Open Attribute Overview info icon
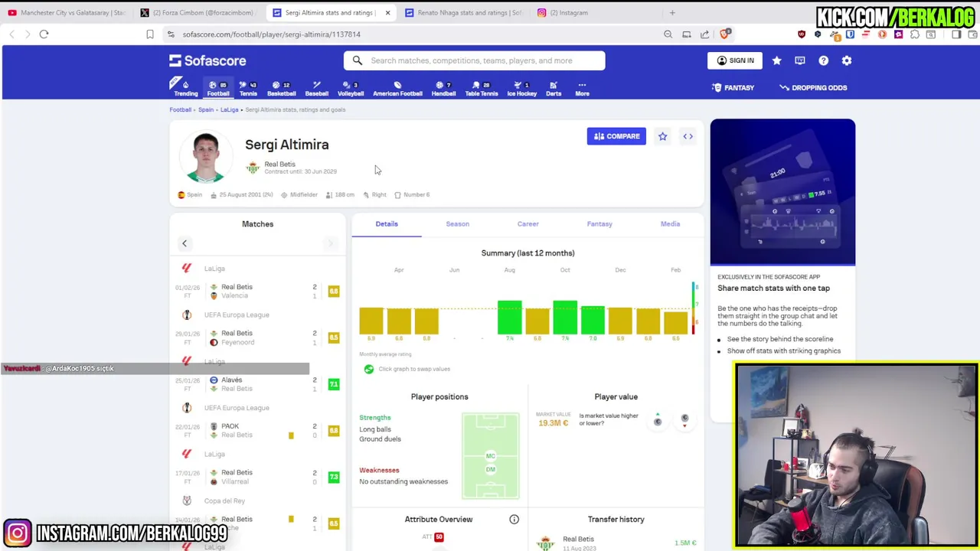This screenshot has width=980, height=551. [x=514, y=520]
